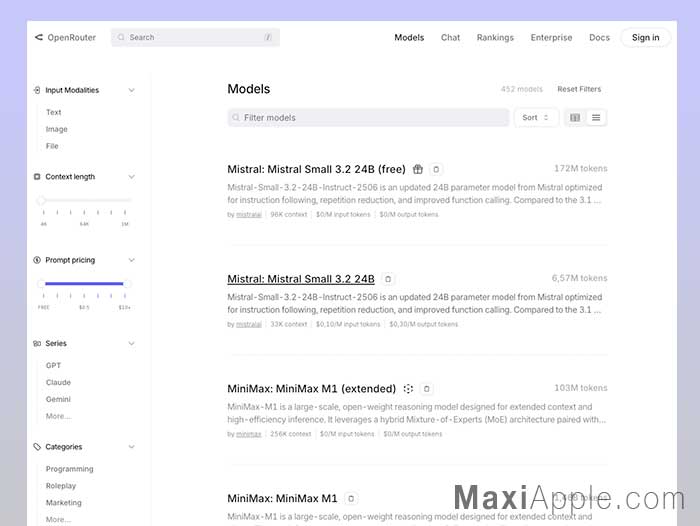Screen dimensions: 700x526
Task: Click the Prompt pricing dollar icon
Action: [37, 260]
